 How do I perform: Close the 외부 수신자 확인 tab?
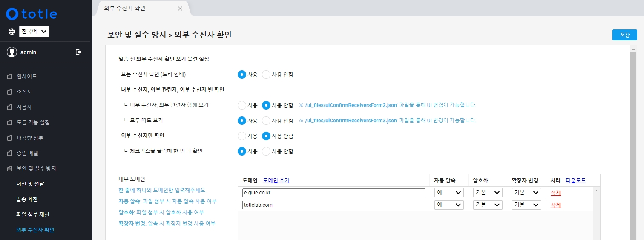180,9
